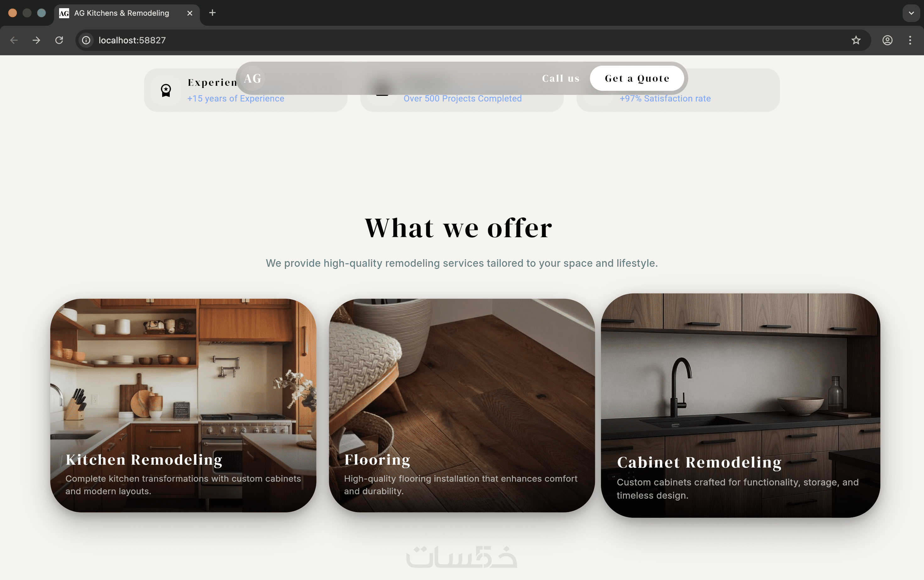Open the Flooring service card
The width and height of the screenshot is (924, 580).
click(x=462, y=405)
